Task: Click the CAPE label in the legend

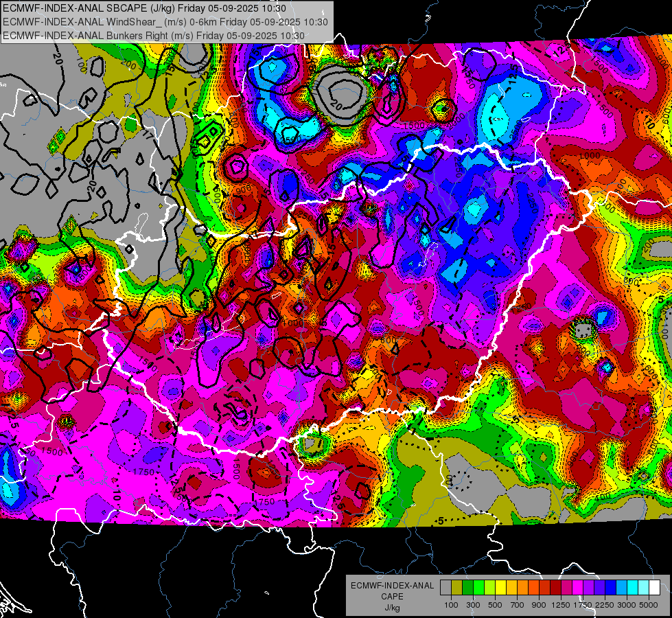Action: pos(392,597)
